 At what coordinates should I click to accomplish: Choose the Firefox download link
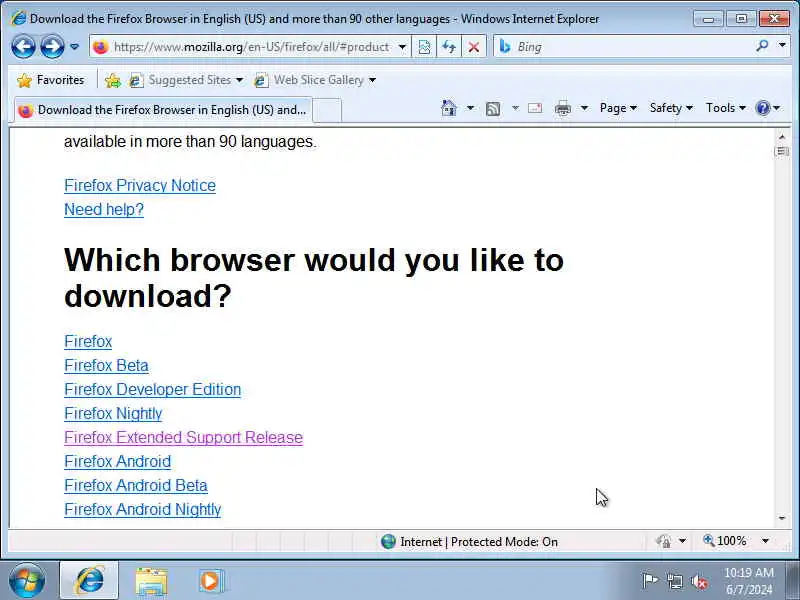pyautogui.click(x=88, y=342)
